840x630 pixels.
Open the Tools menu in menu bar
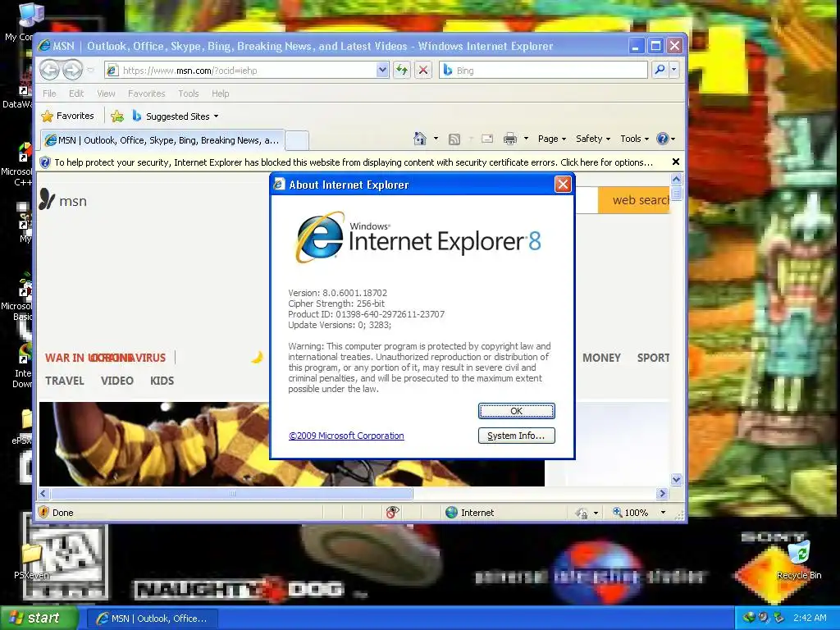coord(188,94)
